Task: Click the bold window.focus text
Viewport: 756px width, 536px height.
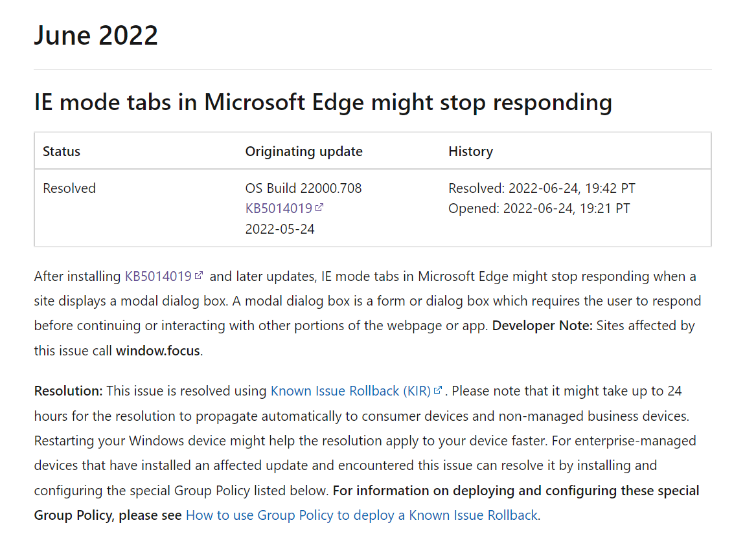Action: tap(158, 351)
